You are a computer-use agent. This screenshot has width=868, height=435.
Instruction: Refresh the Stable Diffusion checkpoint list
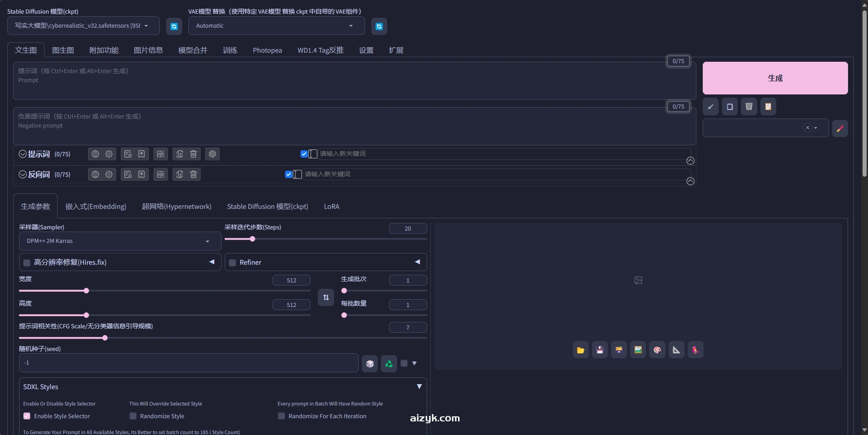[x=173, y=26]
